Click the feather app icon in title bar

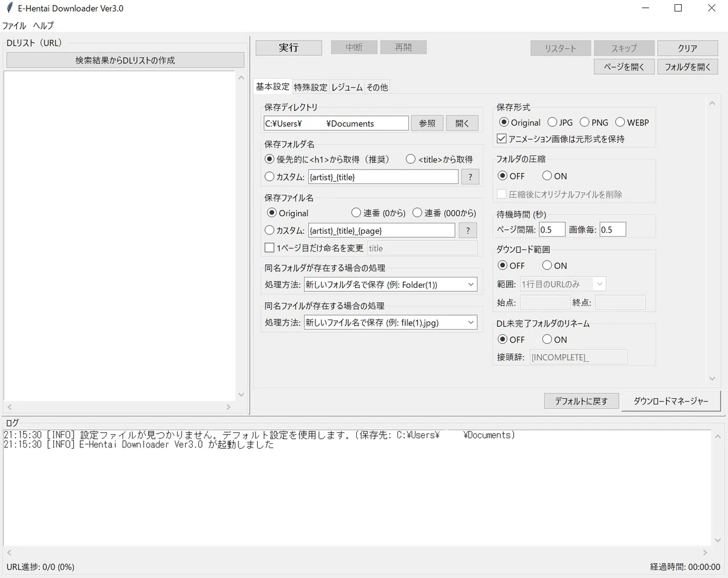[9, 8]
